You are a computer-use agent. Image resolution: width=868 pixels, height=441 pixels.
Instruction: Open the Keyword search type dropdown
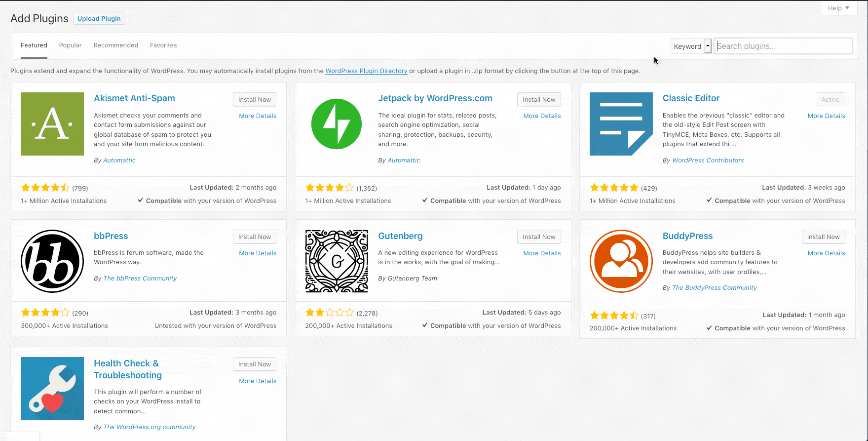tap(691, 46)
